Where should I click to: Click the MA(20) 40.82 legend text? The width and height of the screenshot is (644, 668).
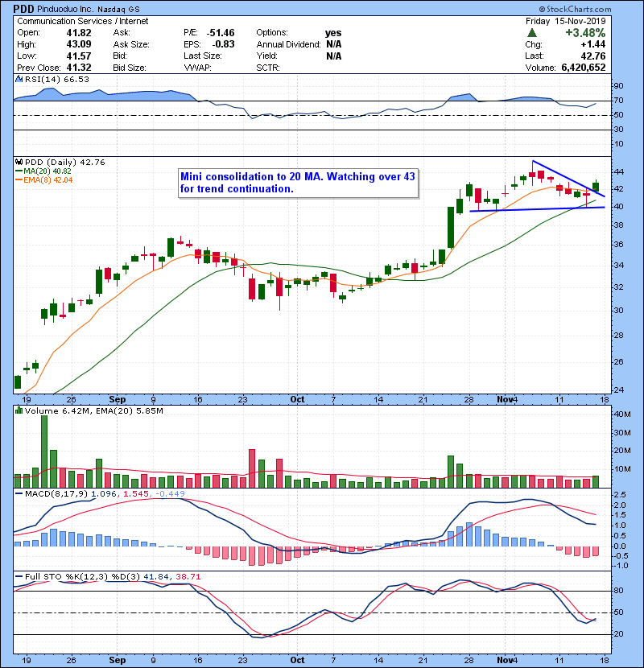click(47, 171)
